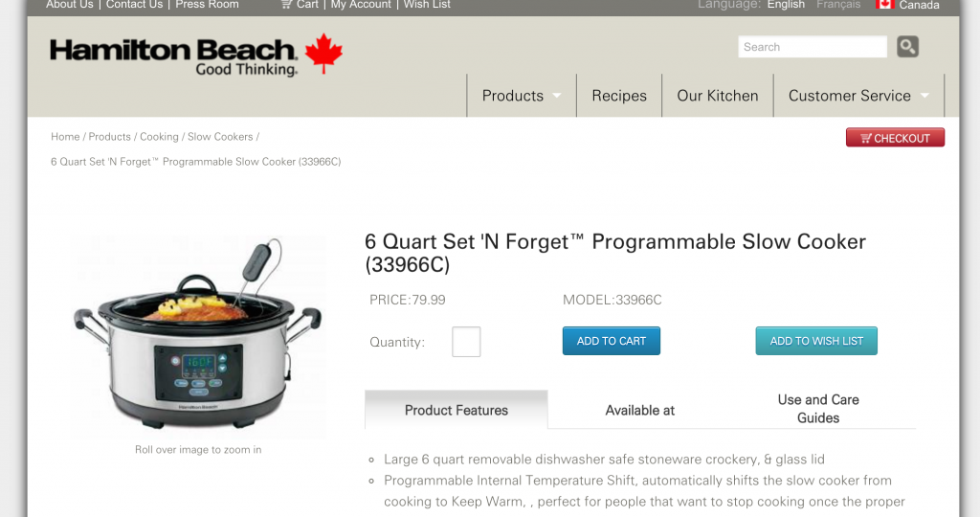Switch to the Available at tab

[x=639, y=410]
